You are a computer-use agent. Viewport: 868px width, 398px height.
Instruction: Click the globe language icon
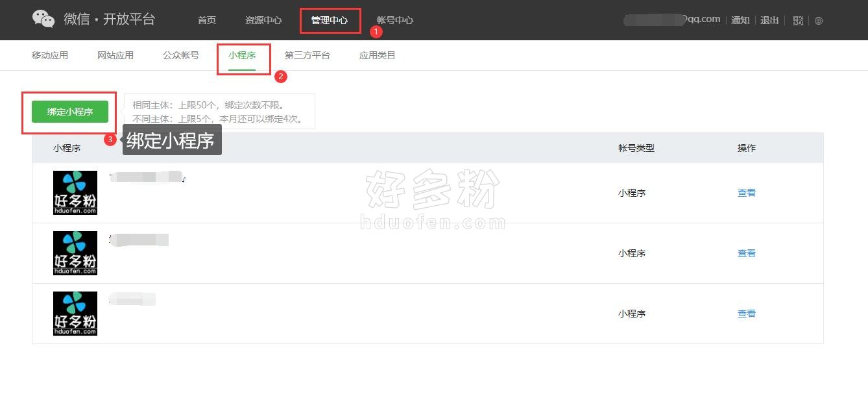point(819,20)
